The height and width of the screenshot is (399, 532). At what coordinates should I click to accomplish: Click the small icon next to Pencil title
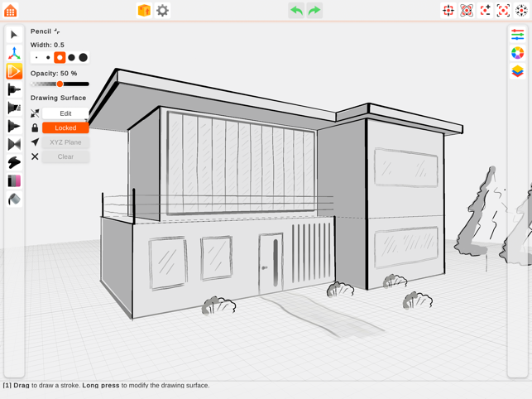click(56, 31)
